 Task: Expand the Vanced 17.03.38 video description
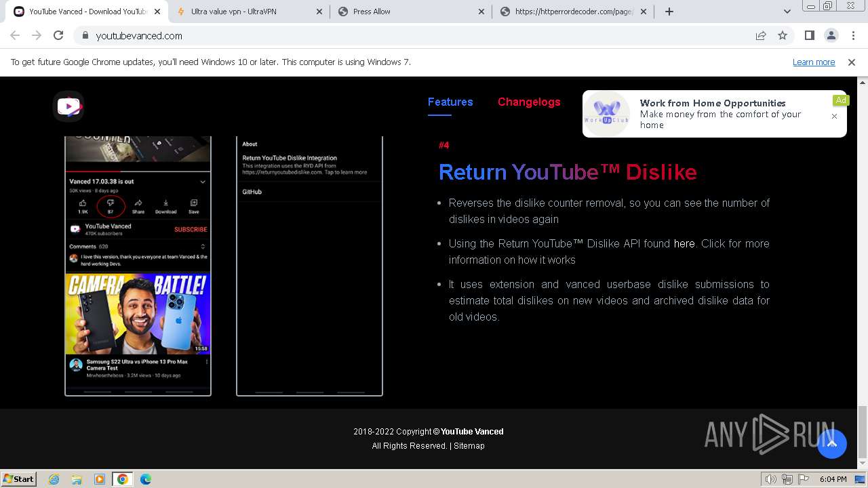(203, 182)
